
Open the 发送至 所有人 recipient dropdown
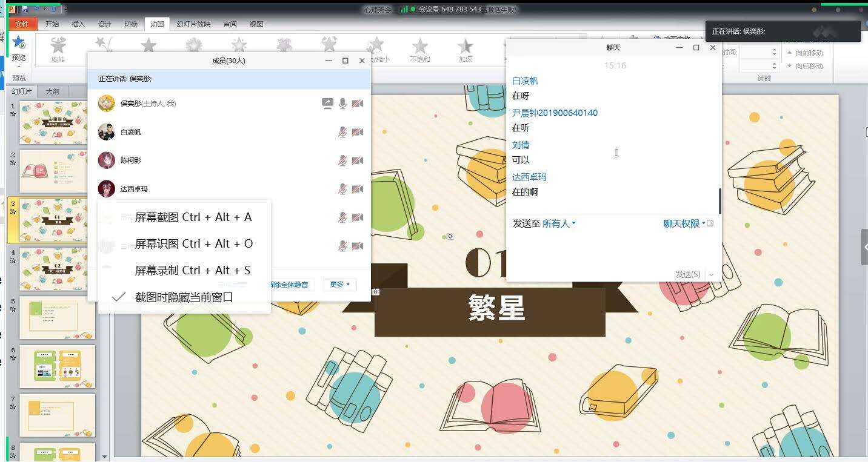pos(558,223)
